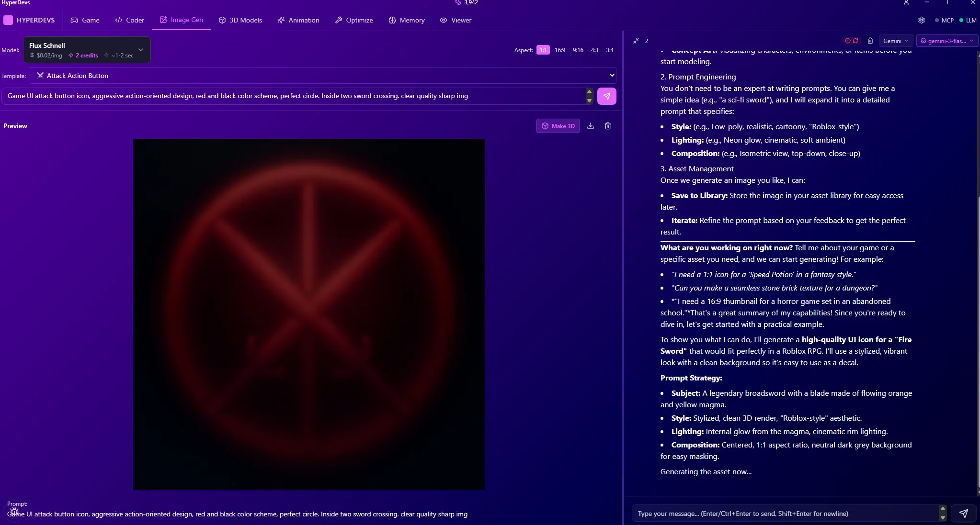Click the prompt field up scroll arrow

[x=589, y=91]
